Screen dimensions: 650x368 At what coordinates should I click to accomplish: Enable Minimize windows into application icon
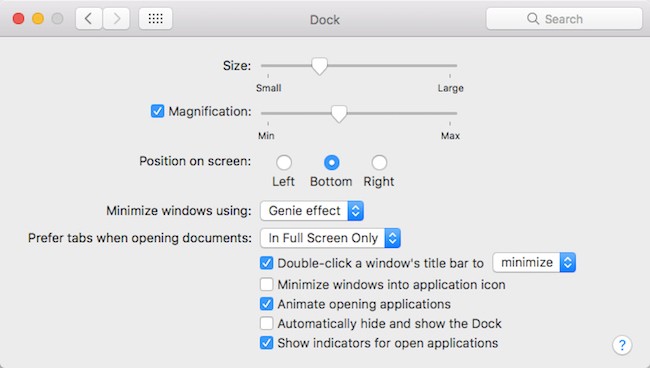[267, 284]
